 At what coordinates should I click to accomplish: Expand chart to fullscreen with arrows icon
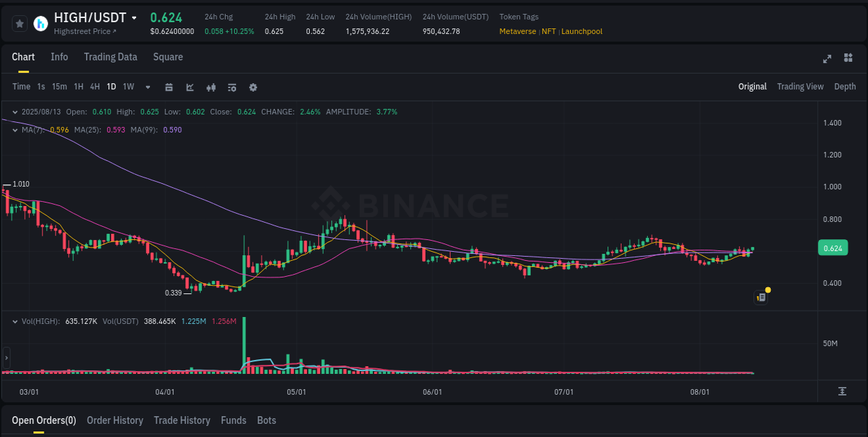(x=827, y=59)
